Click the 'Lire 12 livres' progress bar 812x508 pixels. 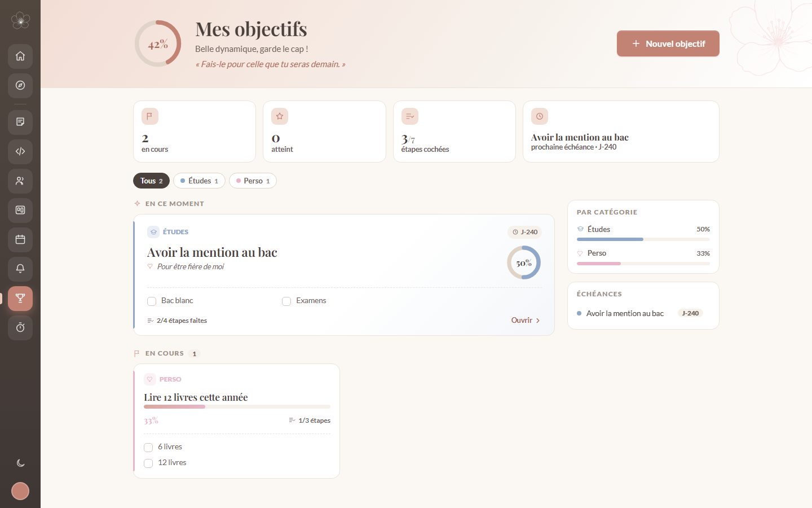[x=237, y=406]
